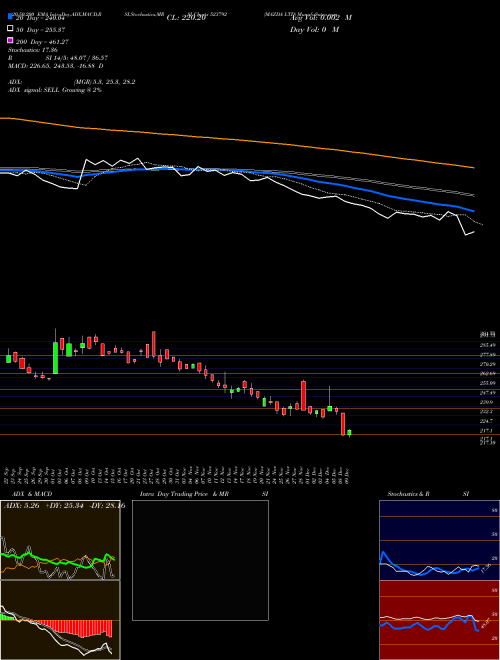Open the red RSI chart panel
Image resolution: width=500 pixels, height=660 pixels.
439,620
